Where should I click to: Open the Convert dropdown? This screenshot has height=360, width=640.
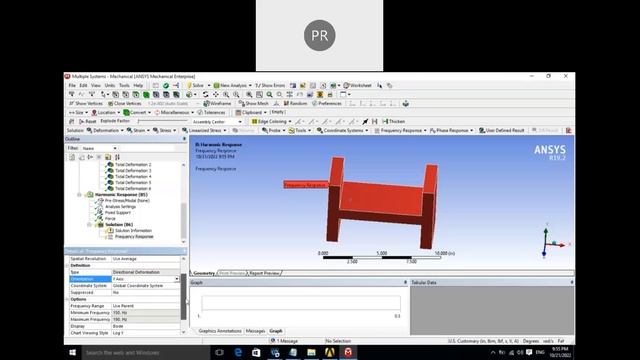click(137, 112)
